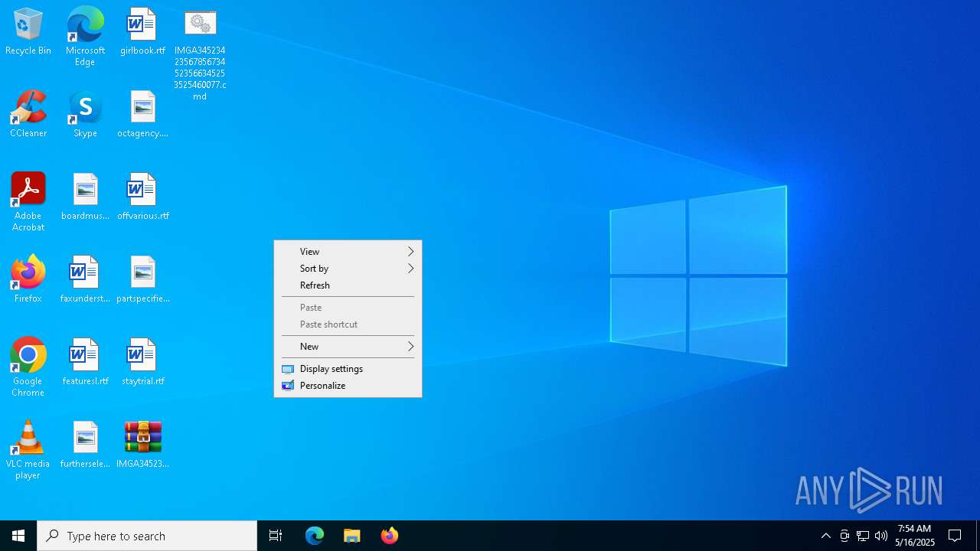Select the CCleaner desktop shortcut
The width and height of the screenshot is (980, 551).
click(x=28, y=115)
